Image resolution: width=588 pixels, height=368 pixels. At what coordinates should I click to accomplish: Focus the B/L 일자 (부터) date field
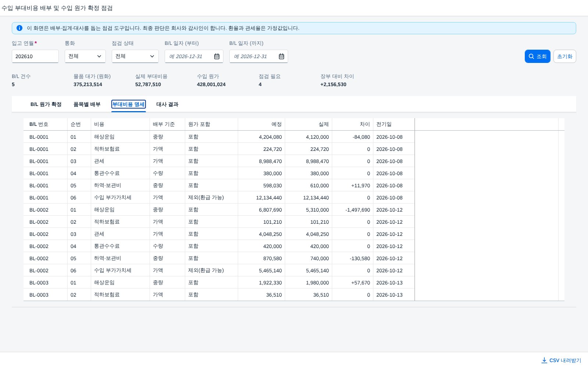click(189, 56)
